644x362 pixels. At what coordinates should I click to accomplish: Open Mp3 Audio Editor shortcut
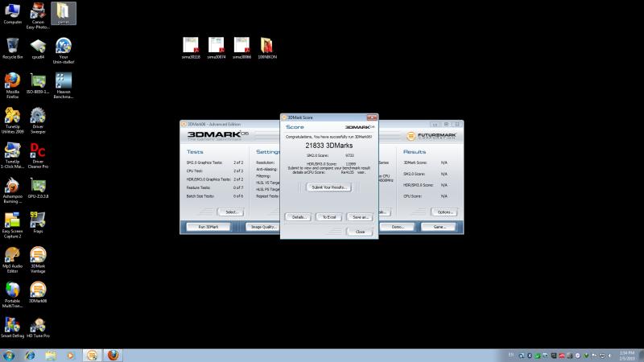12,260
